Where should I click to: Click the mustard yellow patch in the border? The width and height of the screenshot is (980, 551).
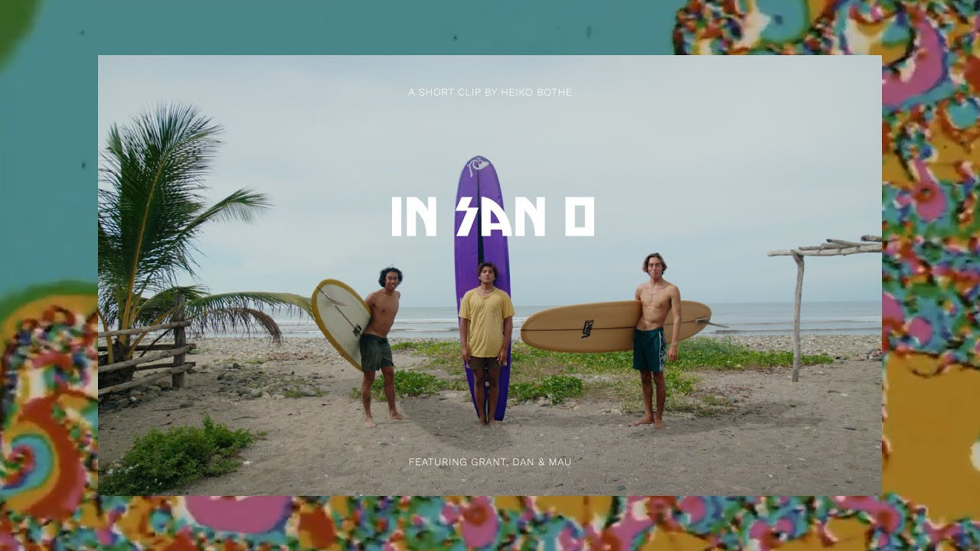point(930,429)
